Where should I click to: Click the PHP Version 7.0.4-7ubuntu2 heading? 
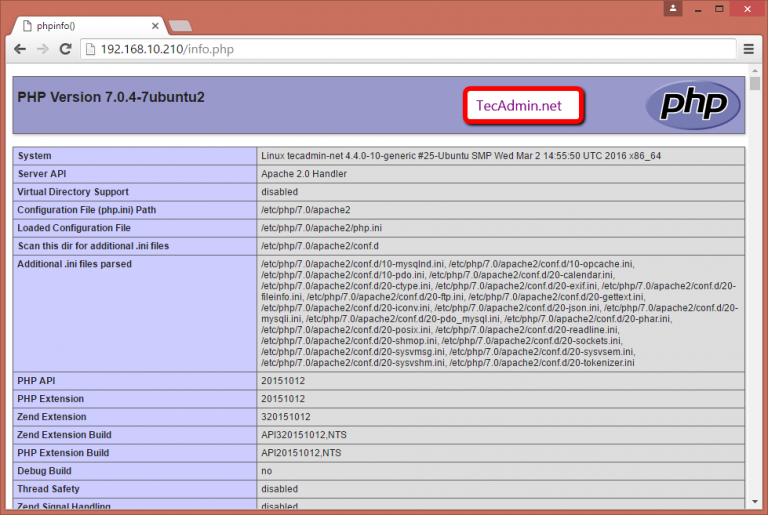click(111, 98)
